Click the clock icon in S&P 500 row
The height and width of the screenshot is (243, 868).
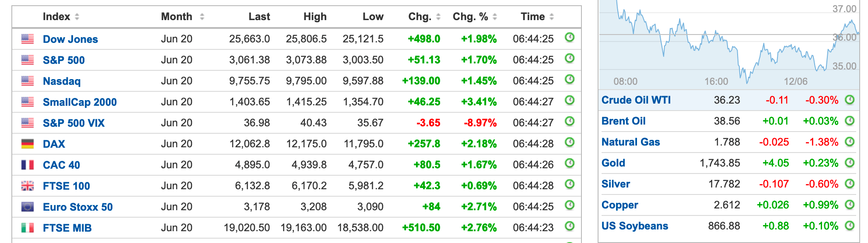tap(570, 59)
